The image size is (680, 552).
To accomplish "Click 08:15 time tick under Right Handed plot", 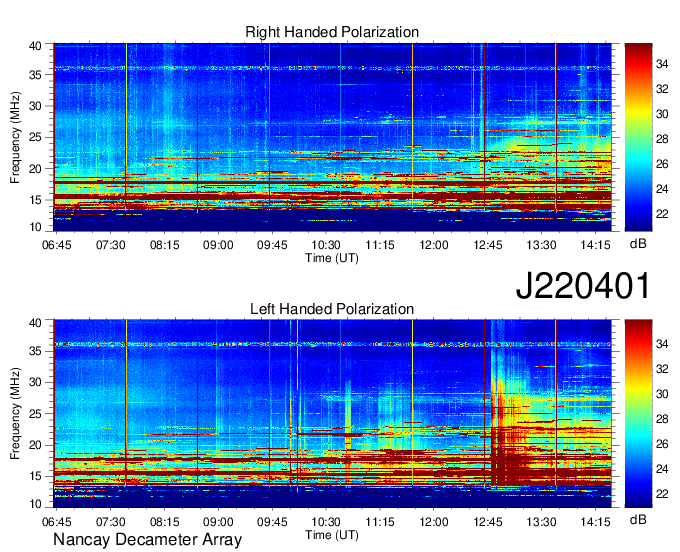I will tap(164, 245).
